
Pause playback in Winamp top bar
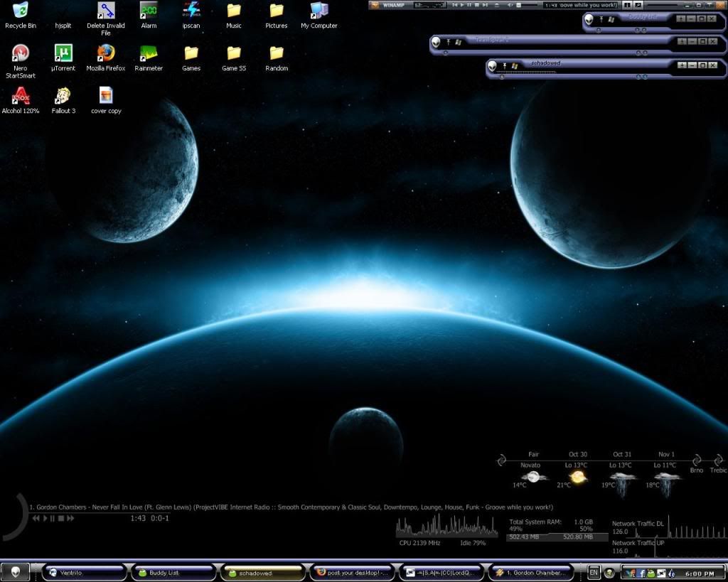point(469,5)
